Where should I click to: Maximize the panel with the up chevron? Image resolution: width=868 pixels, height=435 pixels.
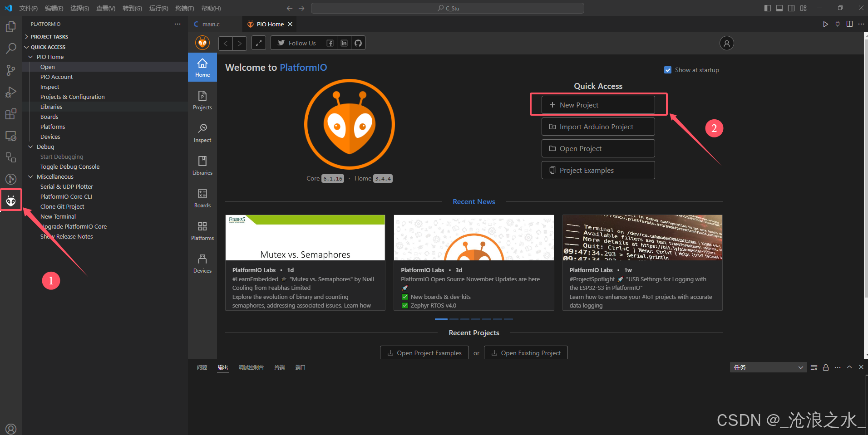pos(849,367)
